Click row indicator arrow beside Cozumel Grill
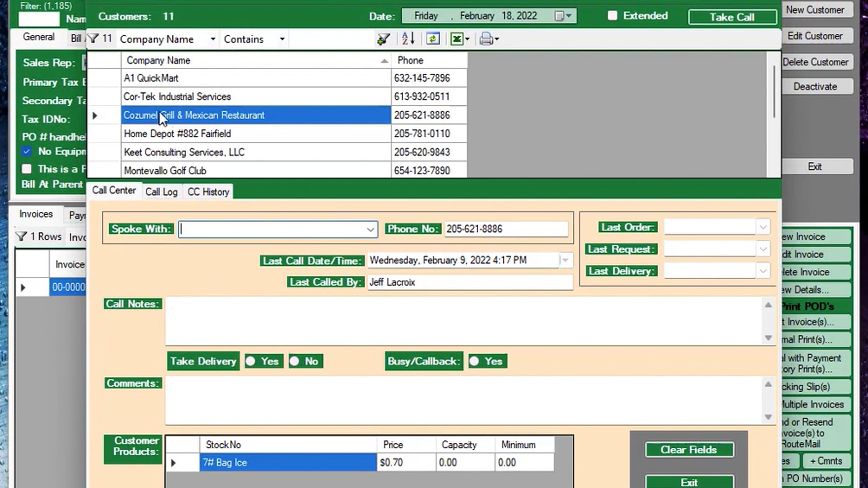 95,115
